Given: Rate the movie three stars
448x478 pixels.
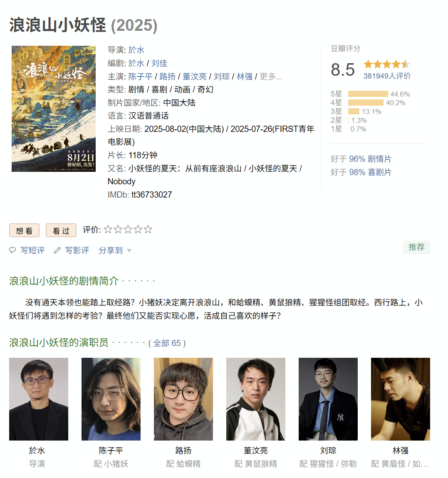Looking at the screenshot, I should (x=128, y=229).
